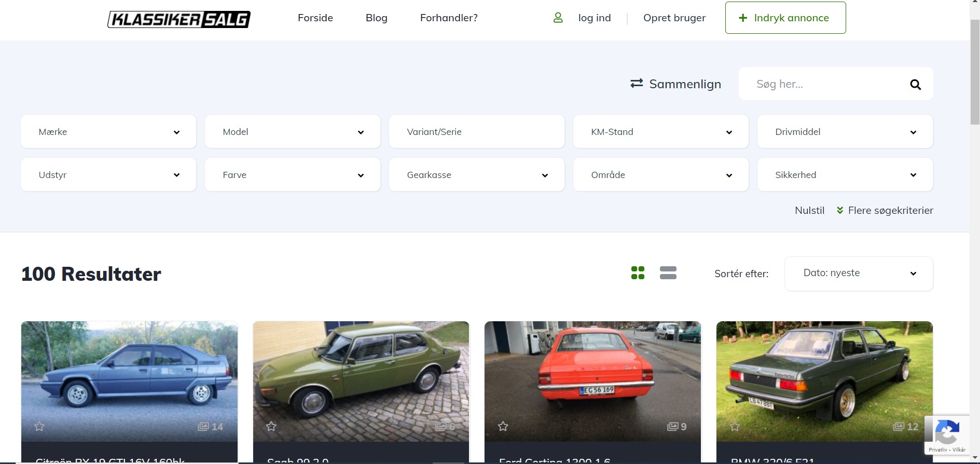Image resolution: width=980 pixels, height=464 pixels.
Task: Open the Dato: nyeste sort dropdown
Action: 859,274
